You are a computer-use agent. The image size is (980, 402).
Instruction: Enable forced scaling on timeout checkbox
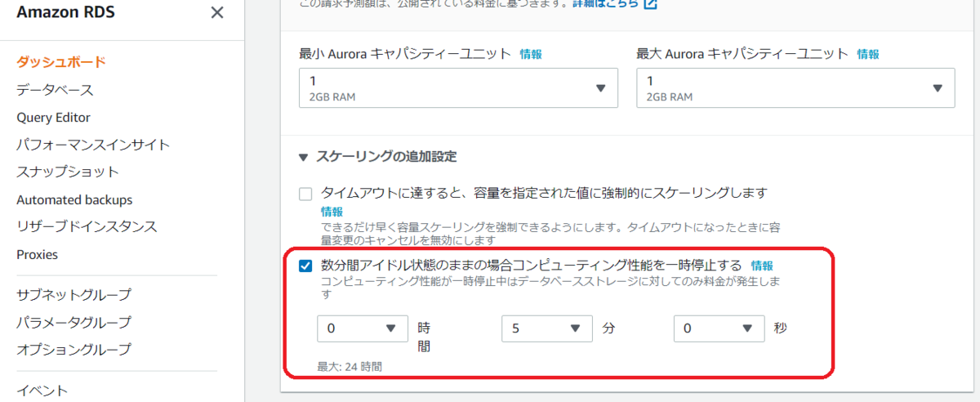(305, 194)
